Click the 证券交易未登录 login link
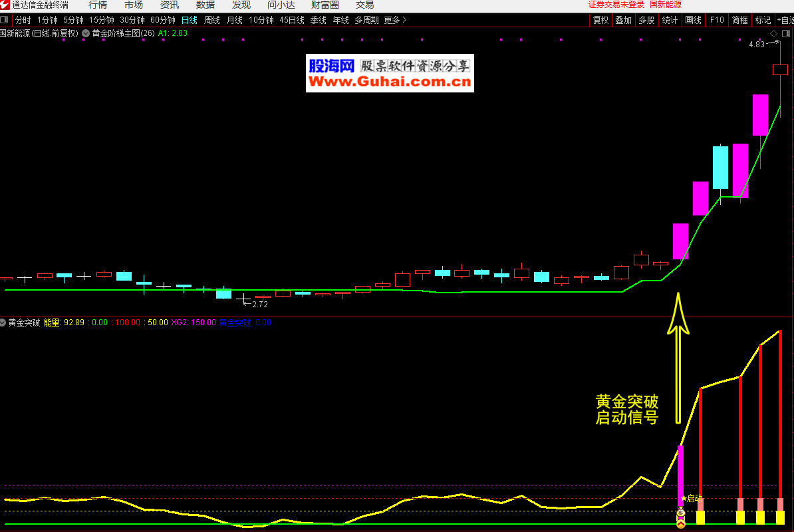Viewport: 794px width, 532px height. [x=616, y=5]
